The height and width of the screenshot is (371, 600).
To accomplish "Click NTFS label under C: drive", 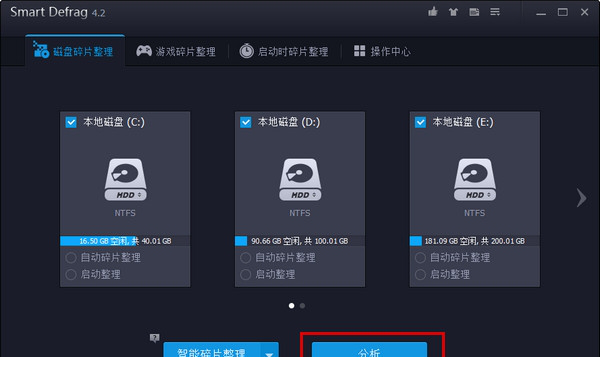I will (x=125, y=213).
